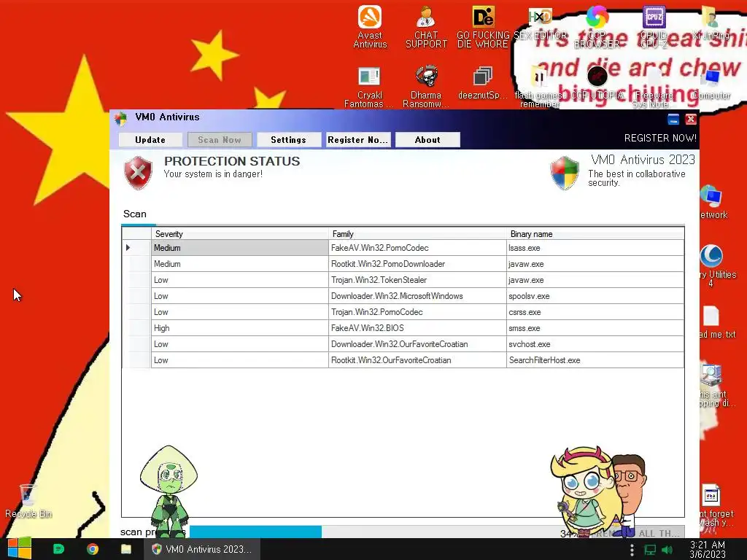Viewport: 747px width, 560px height.
Task: Click the spoolsv.exe binary name cell
Action: (x=595, y=296)
